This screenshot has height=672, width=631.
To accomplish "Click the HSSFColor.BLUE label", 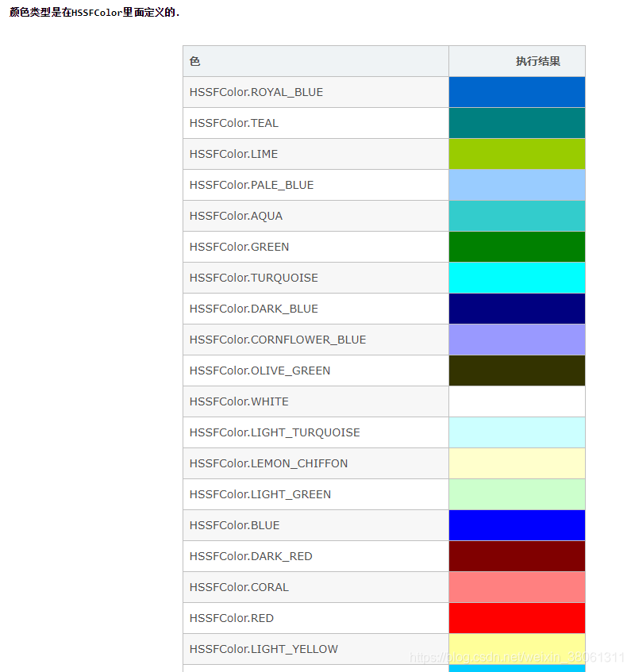I will [234, 525].
